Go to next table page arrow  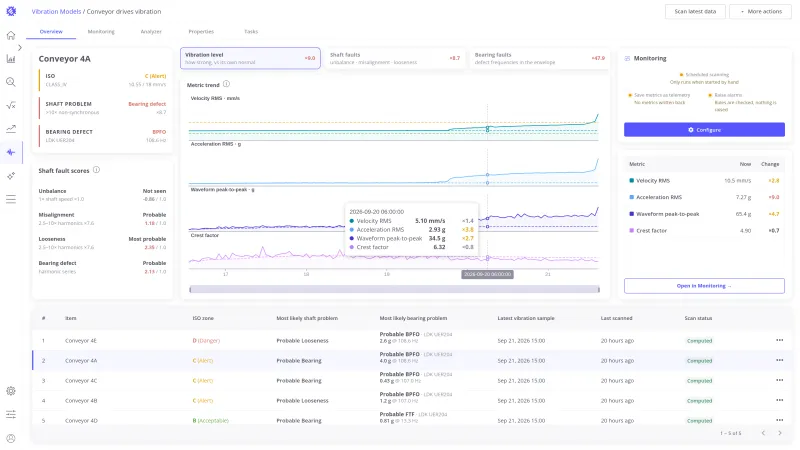pyautogui.click(x=780, y=433)
